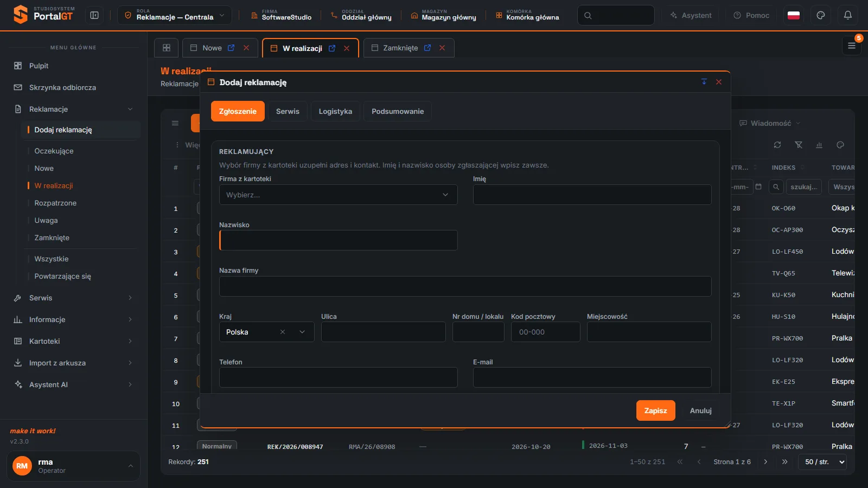868x488 pixels.
Task: Click the Zapisz button
Action: [656, 410]
